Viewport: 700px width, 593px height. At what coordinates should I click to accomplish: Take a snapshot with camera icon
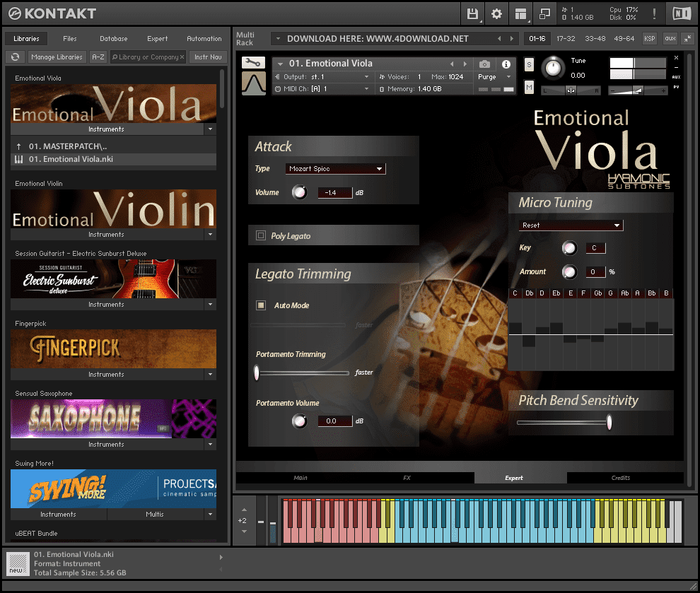pyautogui.click(x=484, y=64)
